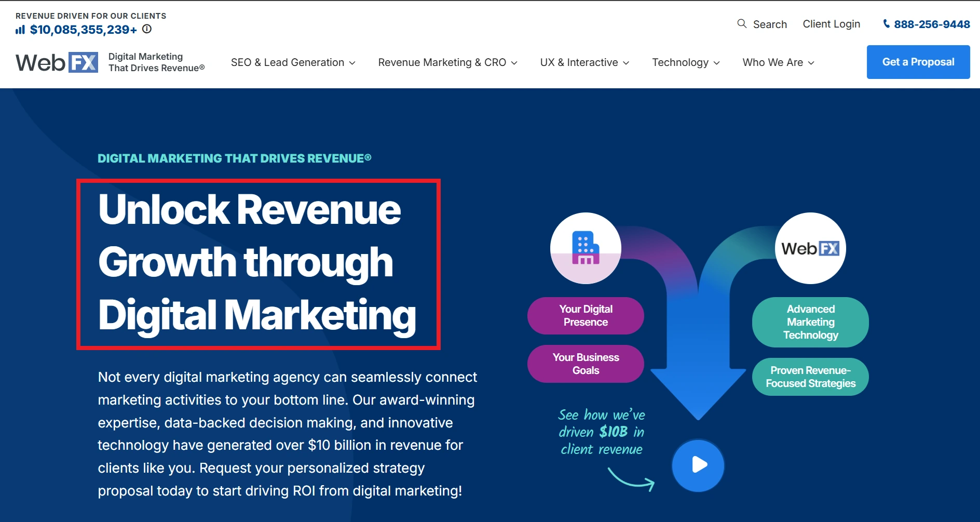
Task: Play the client revenue video
Action: [x=698, y=465]
